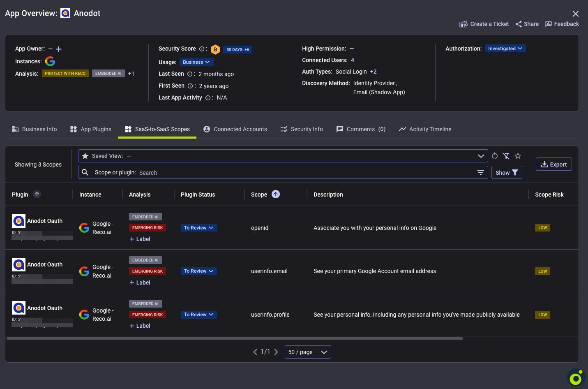Click the Connected Users count 4
Viewport: 588px width, 389px height.
coord(353,60)
